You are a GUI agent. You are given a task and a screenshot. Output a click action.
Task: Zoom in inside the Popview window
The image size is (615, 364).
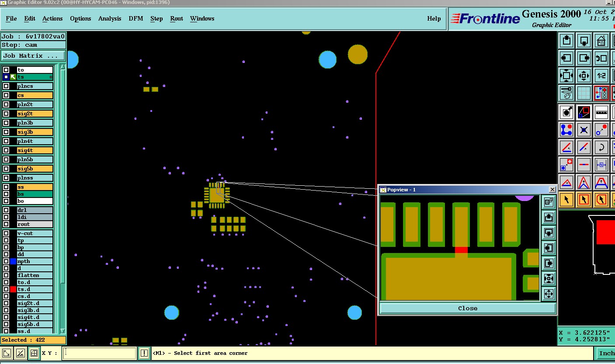[x=549, y=278]
